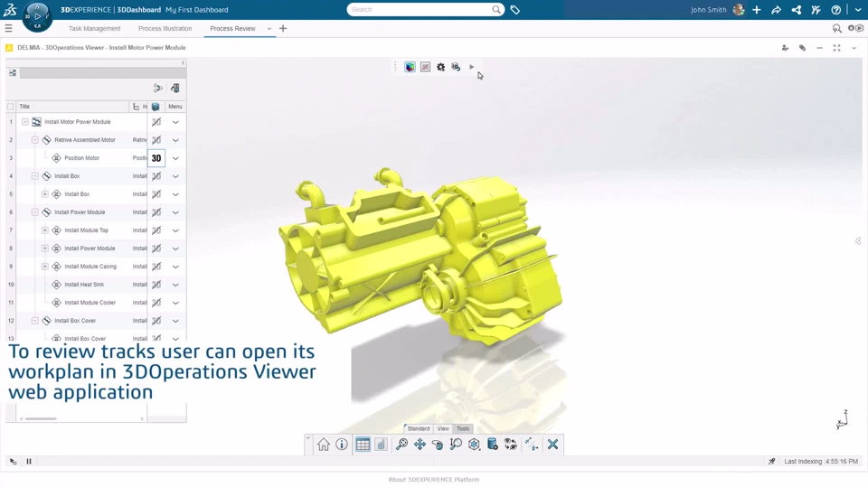868x488 pixels.
Task: Open the About 3DEXPERIENCE Platform link
Action: pos(434,480)
